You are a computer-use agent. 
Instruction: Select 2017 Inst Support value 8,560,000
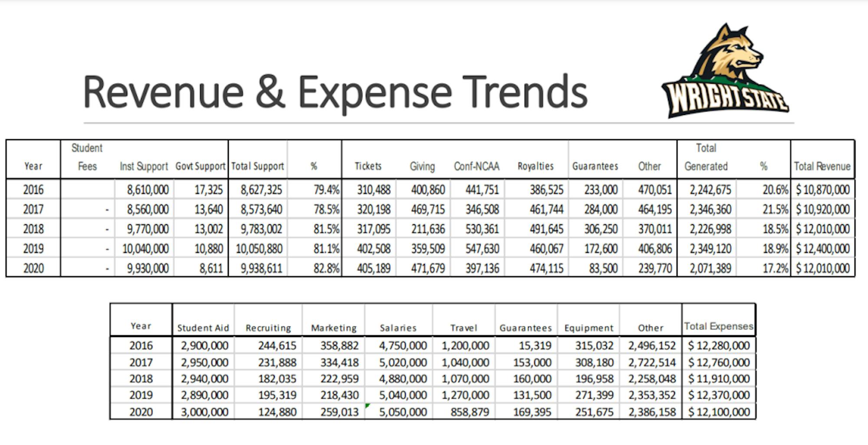(148, 210)
